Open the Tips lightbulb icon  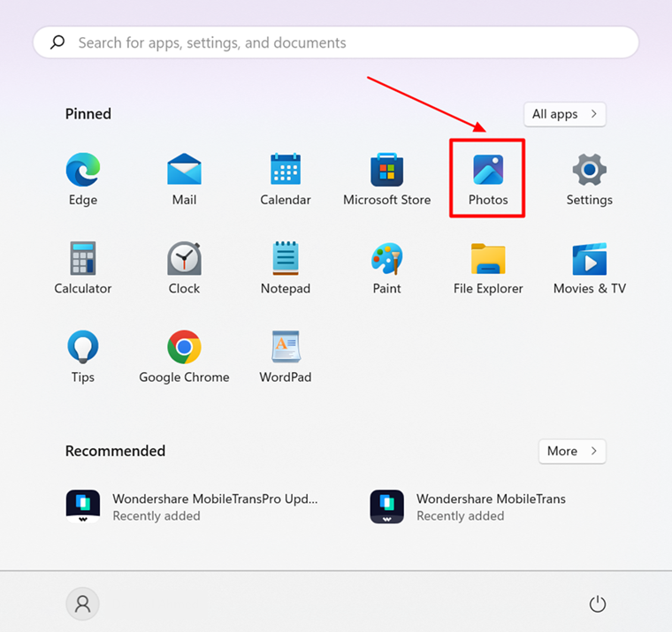[83, 346]
